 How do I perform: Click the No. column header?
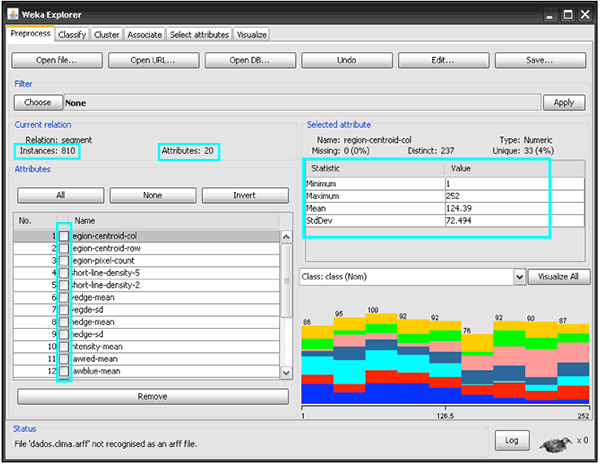(36, 221)
